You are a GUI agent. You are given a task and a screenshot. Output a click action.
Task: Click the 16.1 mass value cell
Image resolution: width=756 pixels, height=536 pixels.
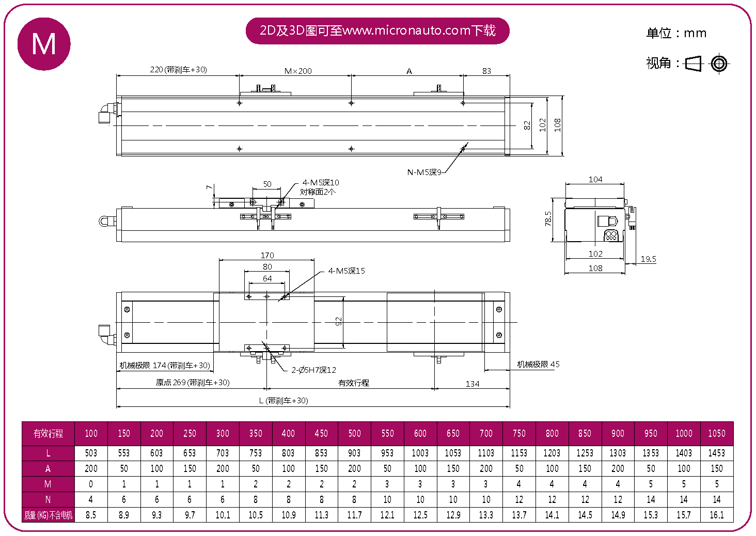click(x=716, y=515)
